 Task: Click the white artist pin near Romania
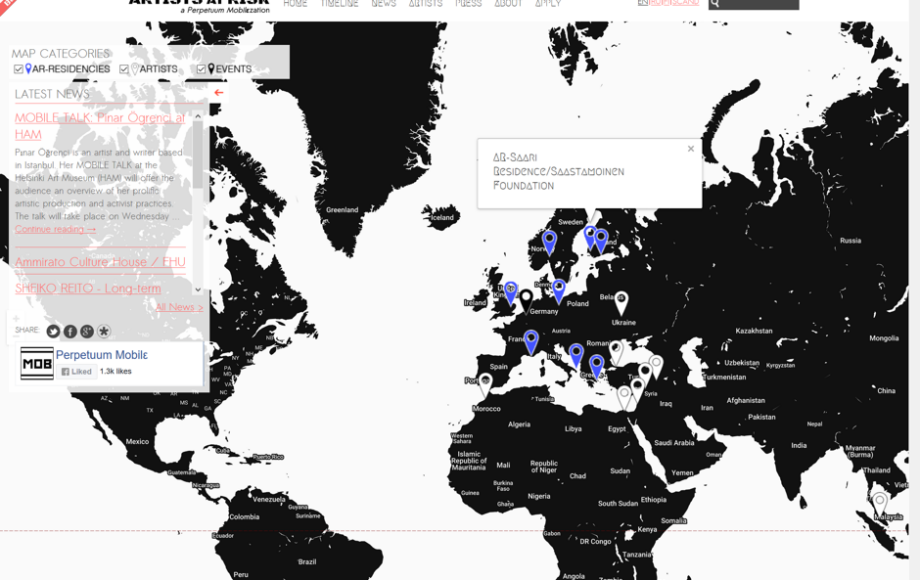click(616, 352)
